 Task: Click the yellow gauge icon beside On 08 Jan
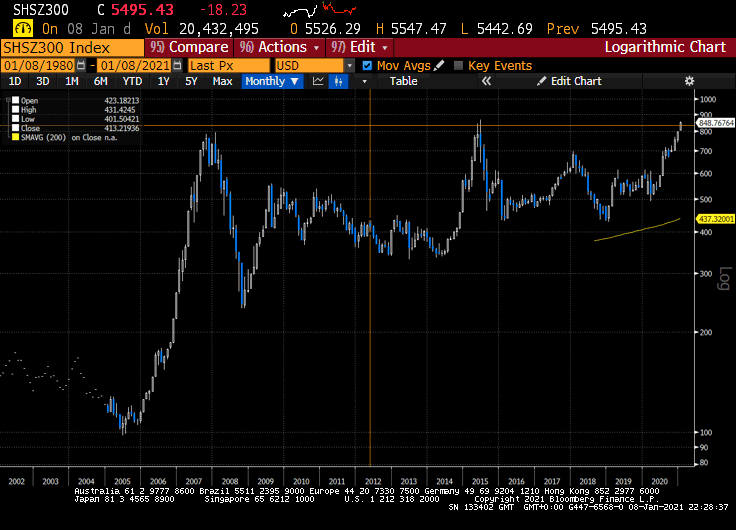[23, 29]
